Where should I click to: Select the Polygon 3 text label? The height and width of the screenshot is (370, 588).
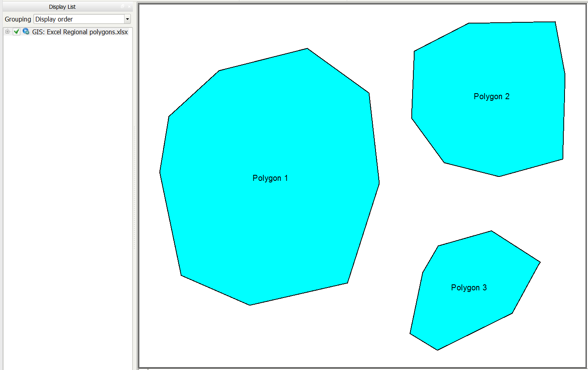(x=469, y=288)
